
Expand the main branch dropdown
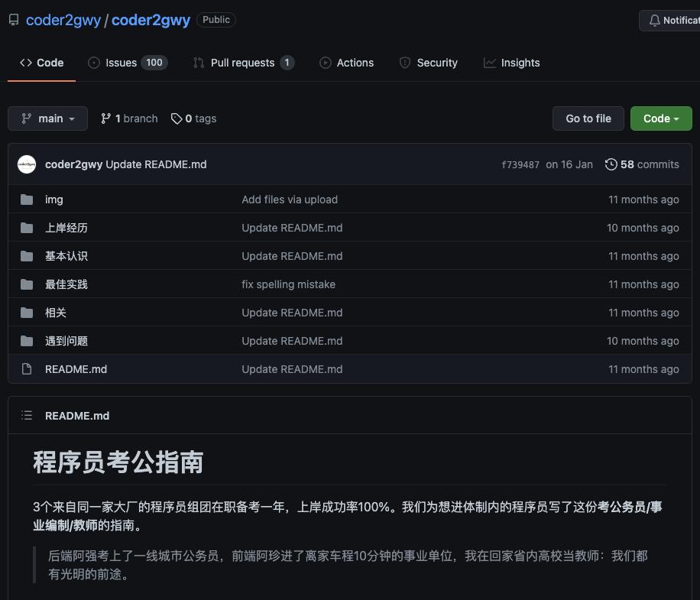pos(48,118)
